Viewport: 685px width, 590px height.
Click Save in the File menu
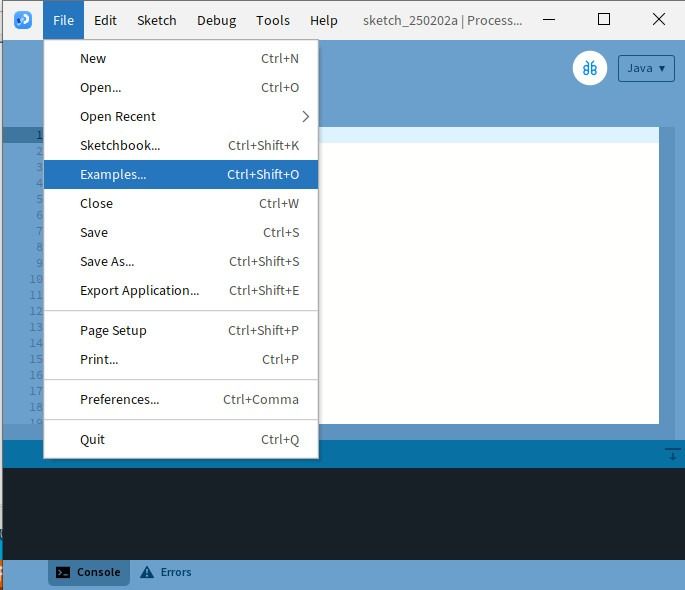click(x=181, y=232)
